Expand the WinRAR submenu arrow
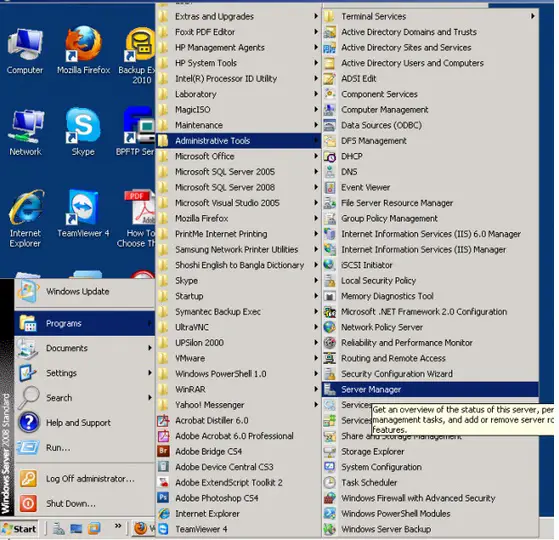The image size is (559, 540). click(316, 389)
